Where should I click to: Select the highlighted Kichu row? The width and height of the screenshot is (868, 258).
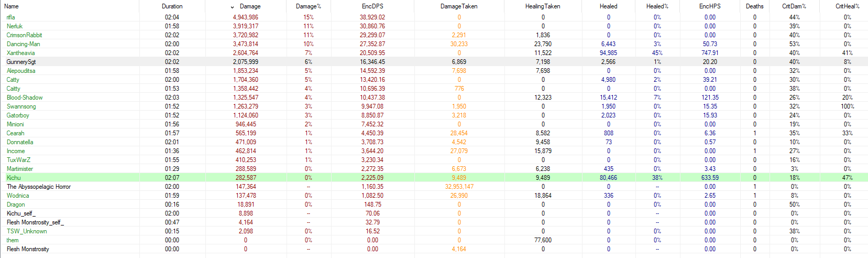coord(14,178)
